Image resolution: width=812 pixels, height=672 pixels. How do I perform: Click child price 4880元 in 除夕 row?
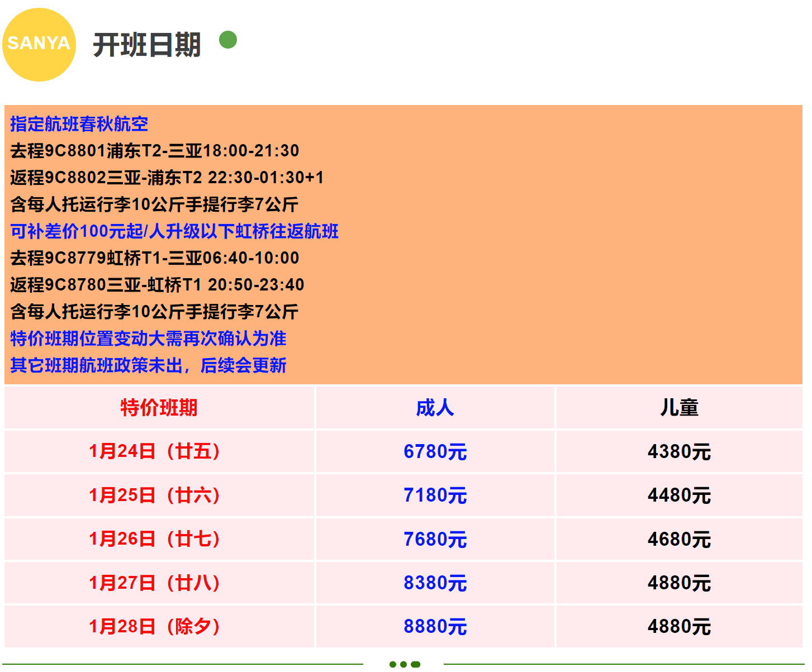679,626
